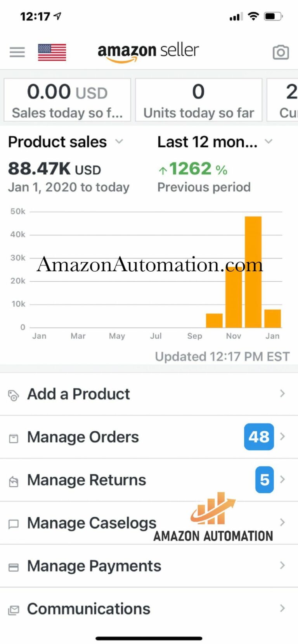Tap the US flag marketplace icon

point(52,52)
